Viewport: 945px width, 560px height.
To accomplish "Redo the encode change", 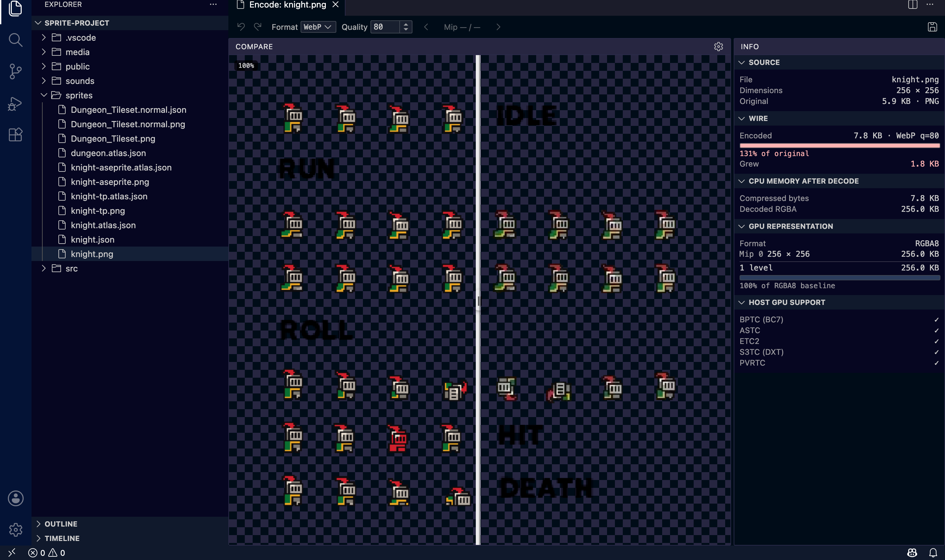I will pyautogui.click(x=258, y=27).
